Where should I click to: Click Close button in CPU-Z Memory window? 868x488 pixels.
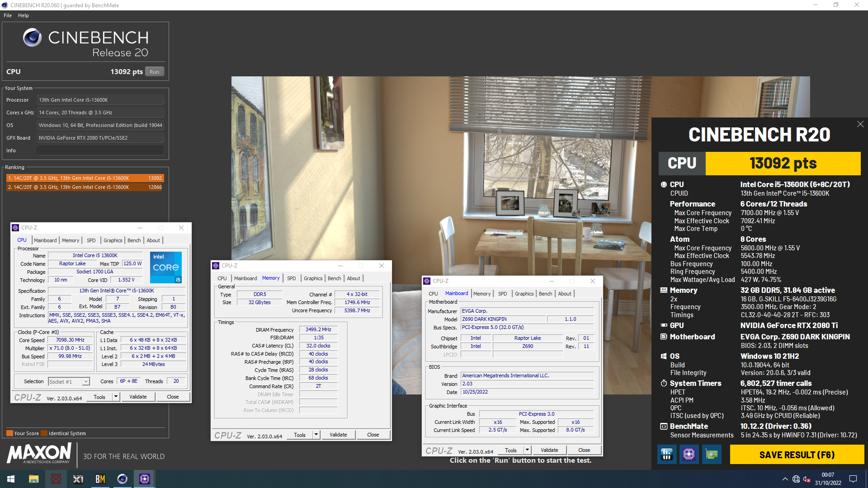pyautogui.click(x=373, y=435)
